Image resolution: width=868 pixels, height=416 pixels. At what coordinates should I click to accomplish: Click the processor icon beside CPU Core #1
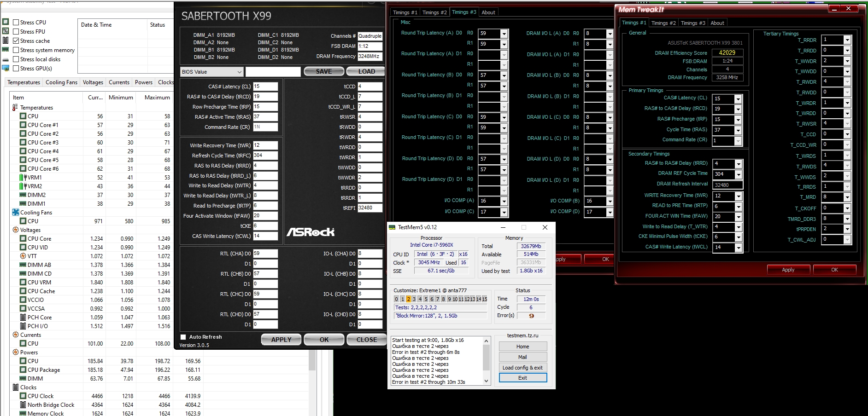point(23,125)
